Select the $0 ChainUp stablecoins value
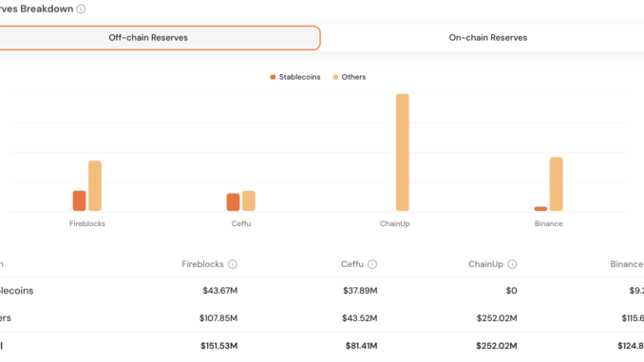The height and width of the screenshot is (362, 644). tap(511, 291)
